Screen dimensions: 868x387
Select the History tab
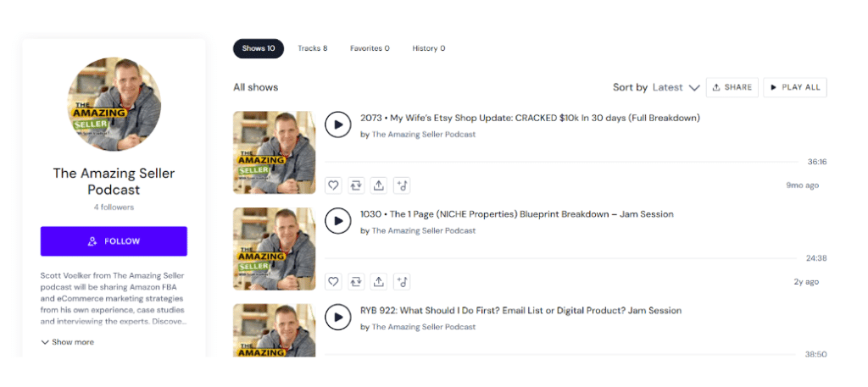pyautogui.click(x=428, y=48)
